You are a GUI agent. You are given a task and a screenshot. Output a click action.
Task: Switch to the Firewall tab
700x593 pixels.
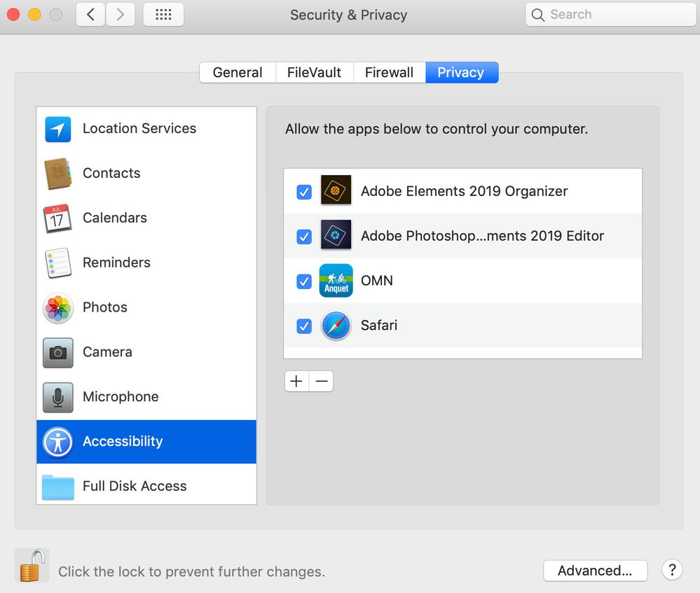tap(390, 72)
